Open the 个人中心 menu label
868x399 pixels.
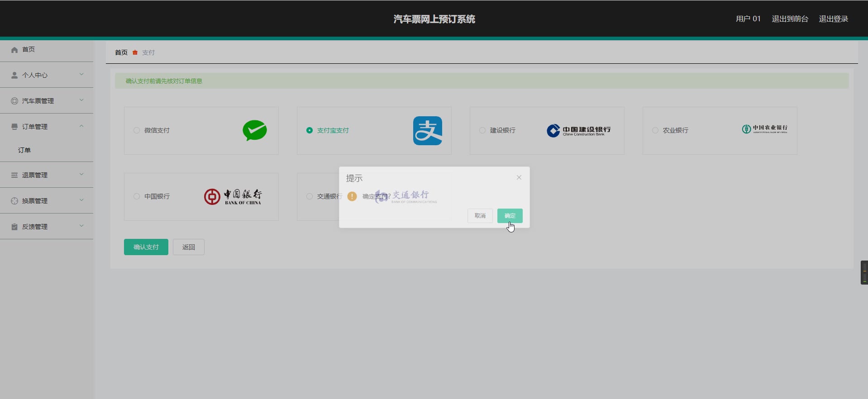(35, 75)
